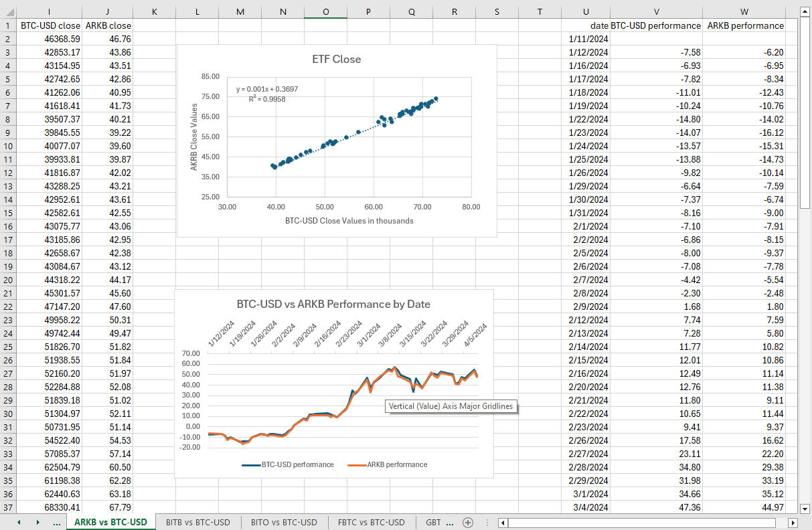Select cell with value 47.36

(x=656, y=507)
